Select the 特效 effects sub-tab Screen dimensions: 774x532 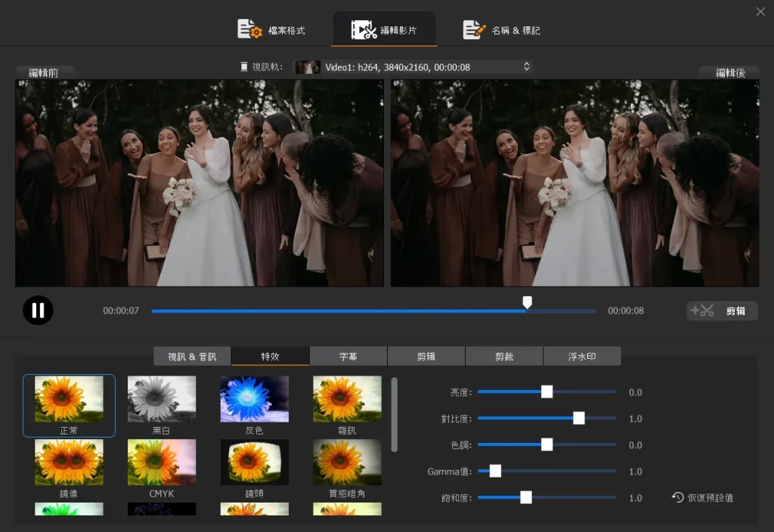[270, 357]
